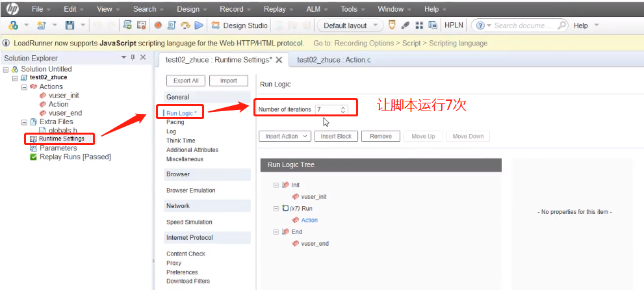Click the HP logo icon

point(13,8)
